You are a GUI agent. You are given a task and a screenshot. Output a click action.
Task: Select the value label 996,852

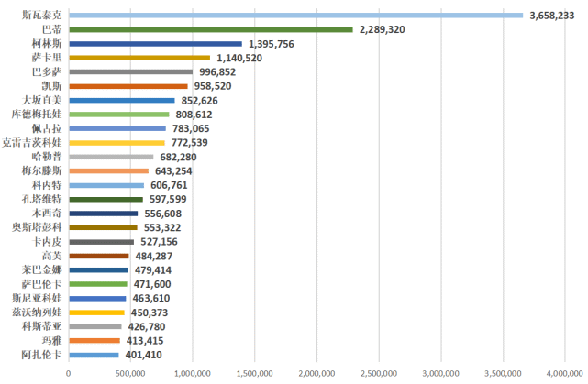point(217,71)
